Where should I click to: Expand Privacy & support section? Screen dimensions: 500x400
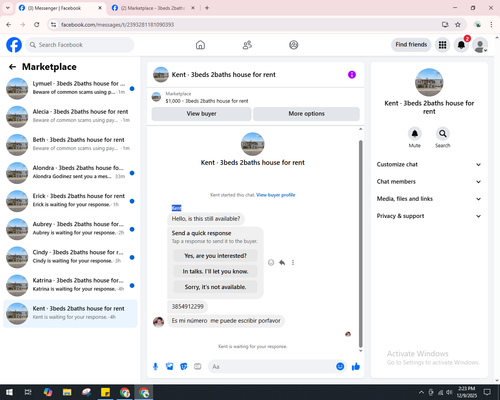point(429,216)
